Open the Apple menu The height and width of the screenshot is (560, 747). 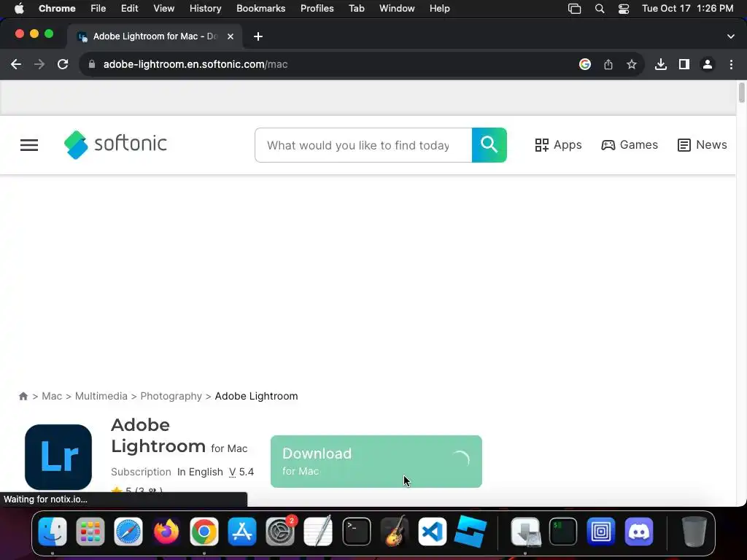[x=19, y=9]
